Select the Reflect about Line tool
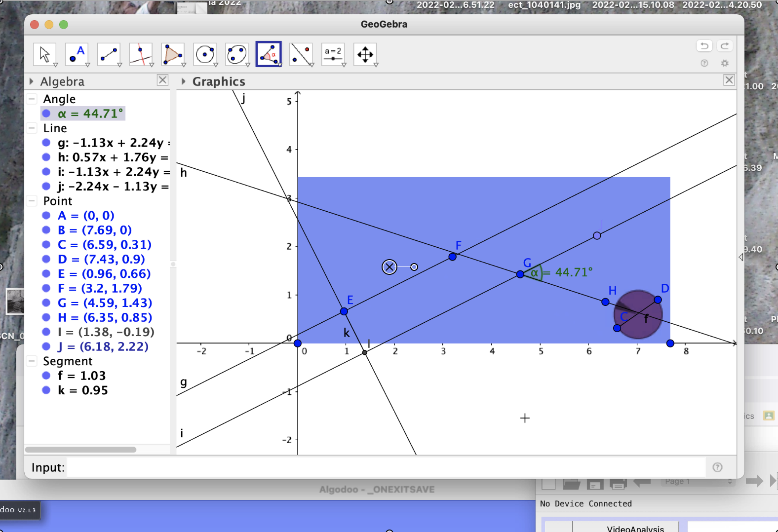Viewport: 778px width, 532px height. pyautogui.click(x=301, y=54)
